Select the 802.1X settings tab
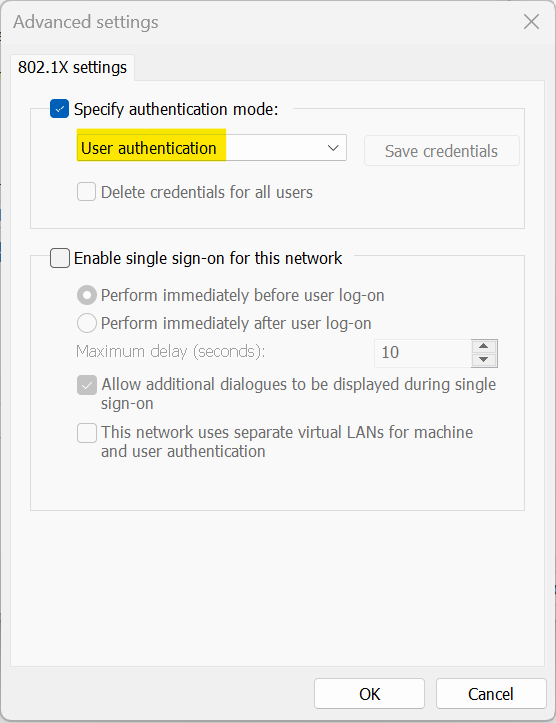 (72, 67)
